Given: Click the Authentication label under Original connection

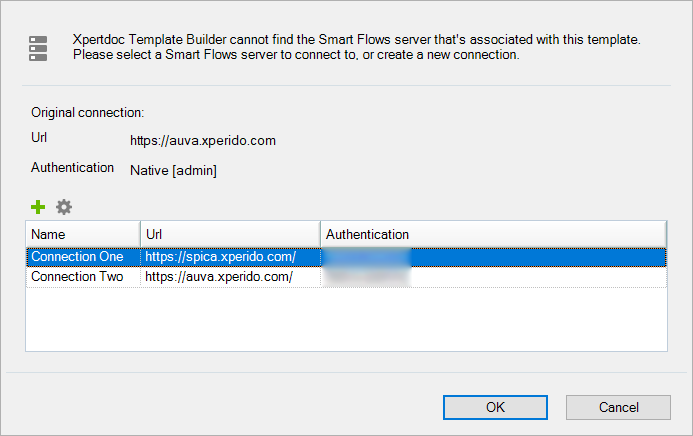Looking at the screenshot, I should [72, 168].
